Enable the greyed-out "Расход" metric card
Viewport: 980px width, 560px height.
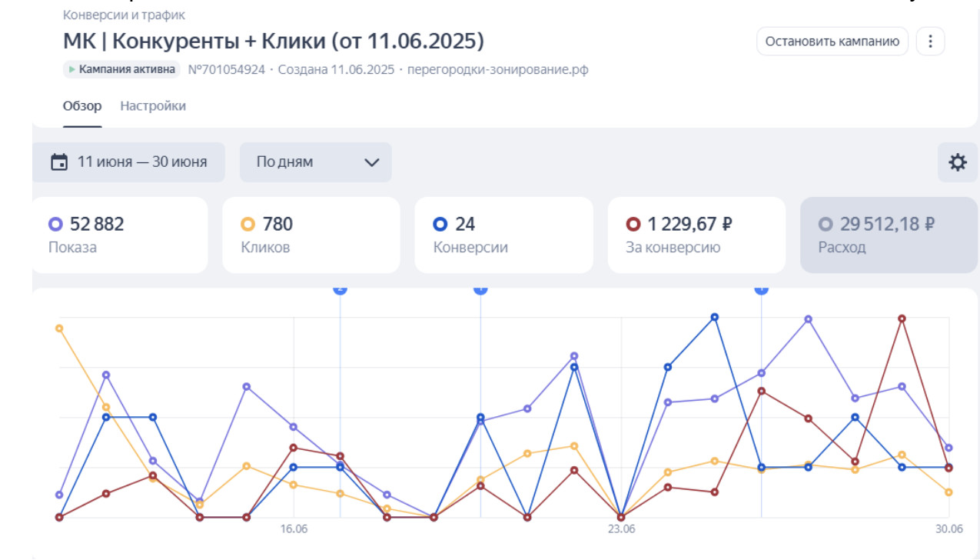tap(889, 235)
